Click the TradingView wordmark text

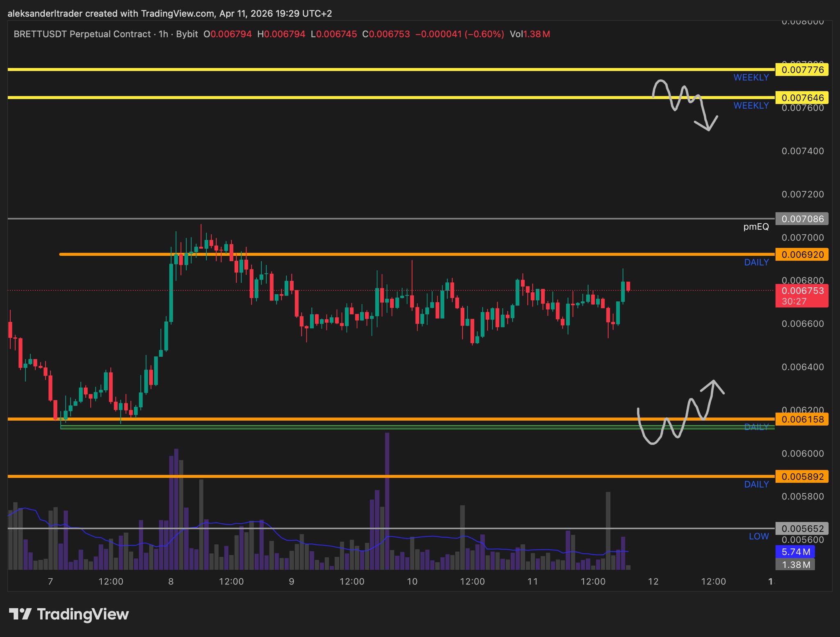tap(83, 614)
